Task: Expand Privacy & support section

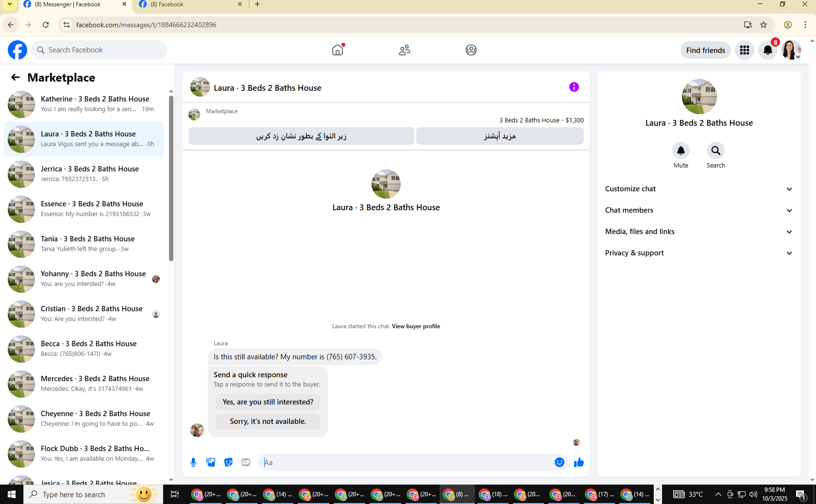Action: pos(699,253)
